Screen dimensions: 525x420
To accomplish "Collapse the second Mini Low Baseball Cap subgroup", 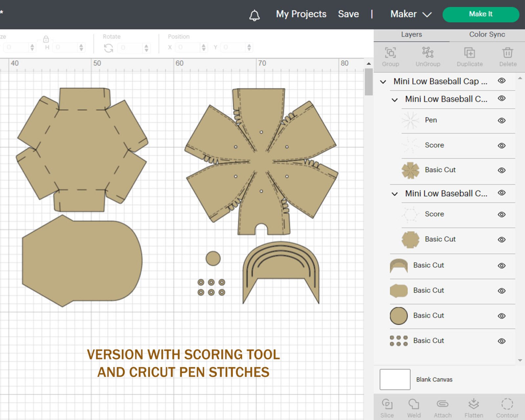I will pyautogui.click(x=395, y=194).
